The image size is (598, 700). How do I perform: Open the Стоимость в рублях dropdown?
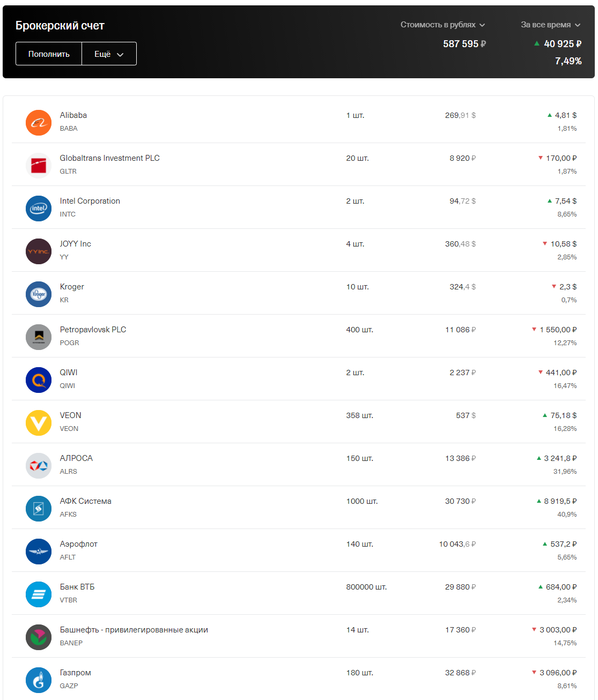click(442, 25)
